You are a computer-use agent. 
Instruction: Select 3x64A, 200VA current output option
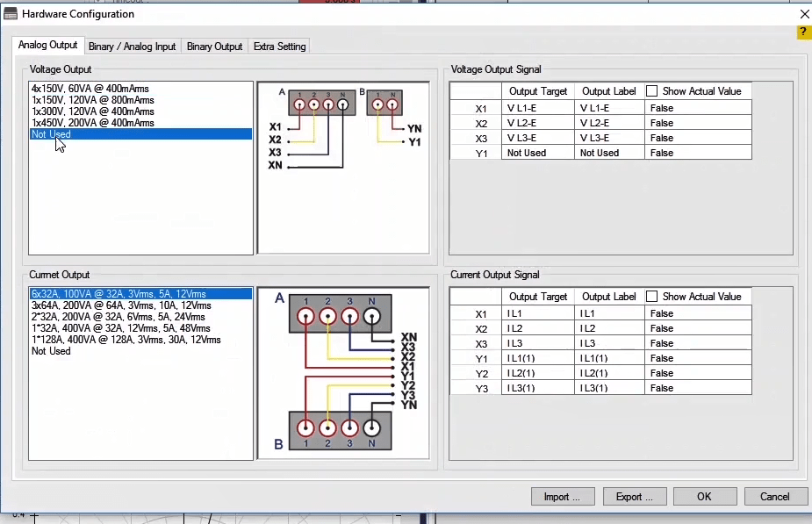(120, 305)
